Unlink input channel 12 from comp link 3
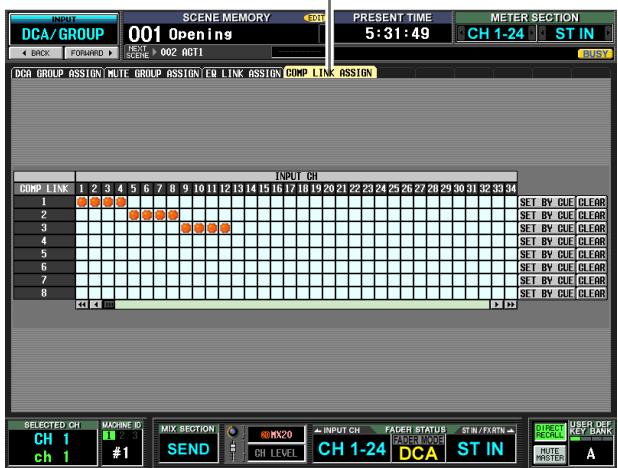The height and width of the screenshot is (468, 618). [x=225, y=228]
